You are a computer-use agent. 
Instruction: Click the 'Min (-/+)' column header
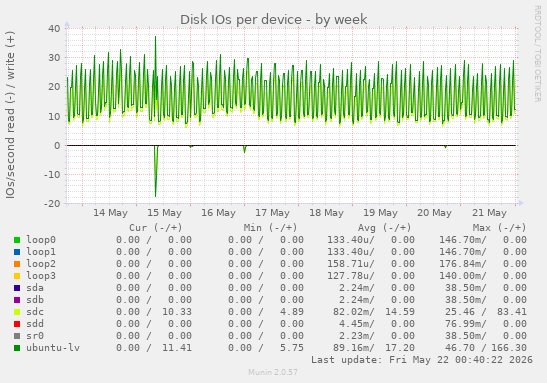point(270,228)
